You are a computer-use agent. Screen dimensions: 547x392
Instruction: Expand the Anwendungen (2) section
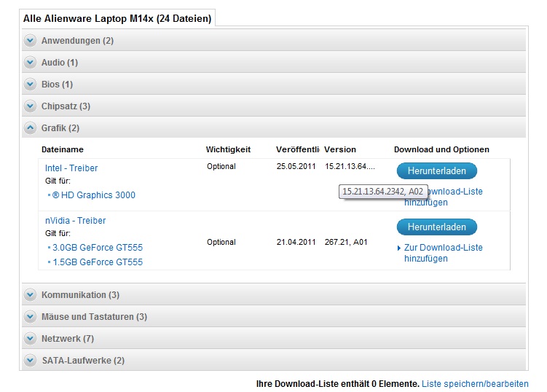click(x=30, y=41)
